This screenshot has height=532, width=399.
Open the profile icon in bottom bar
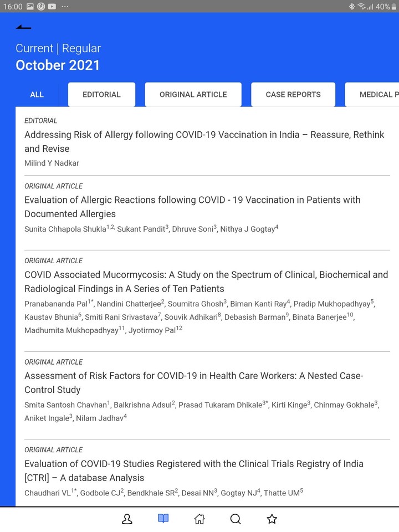coord(127,519)
